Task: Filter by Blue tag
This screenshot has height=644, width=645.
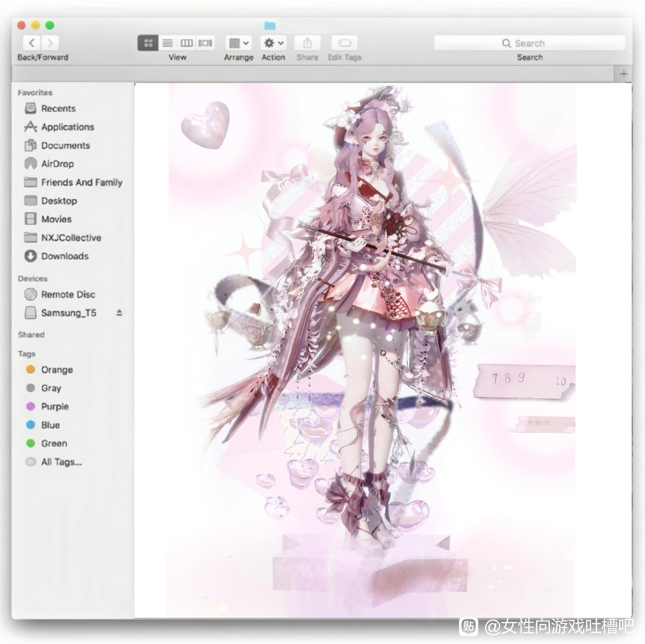Action: point(43,425)
